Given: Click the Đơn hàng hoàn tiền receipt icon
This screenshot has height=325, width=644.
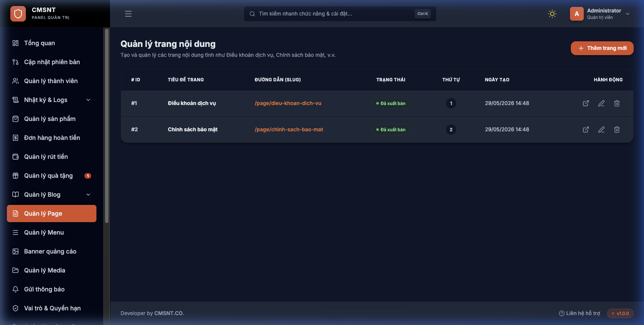Looking at the screenshot, I should (15, 138).
